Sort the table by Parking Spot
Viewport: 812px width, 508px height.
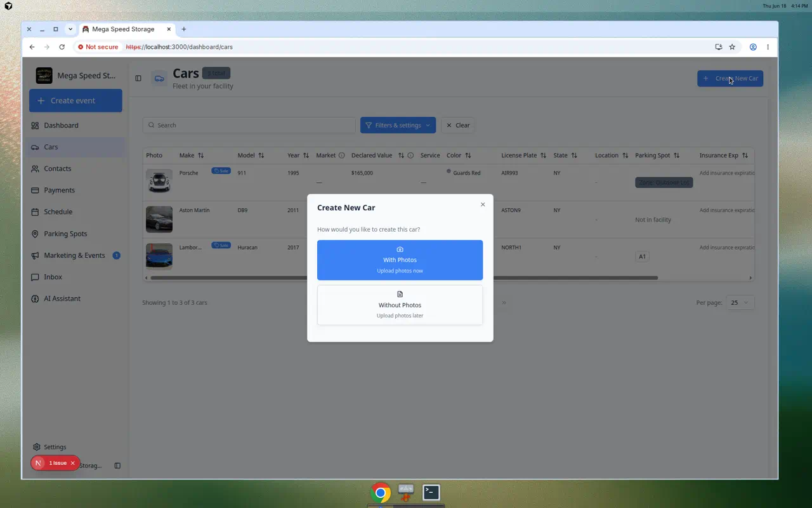(676, 156)
